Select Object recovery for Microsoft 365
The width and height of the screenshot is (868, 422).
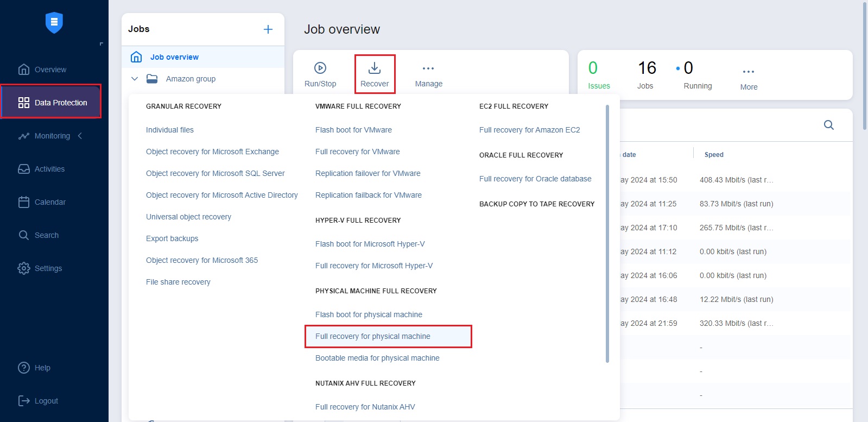[202, 260]
